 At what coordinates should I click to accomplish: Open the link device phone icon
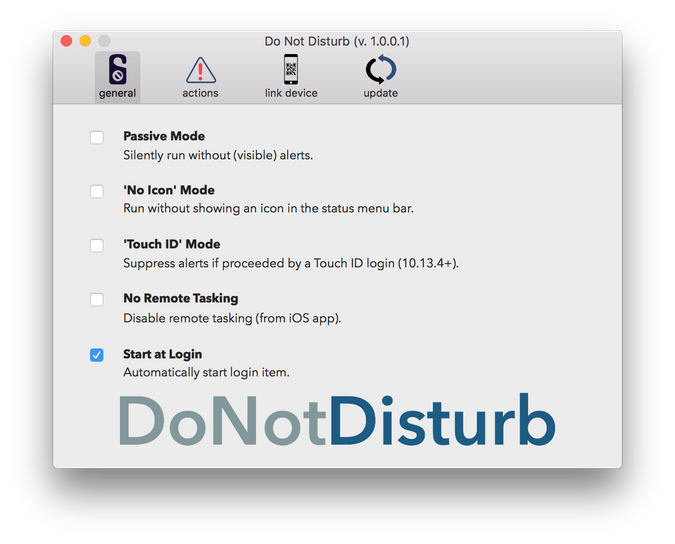(291, 70)
